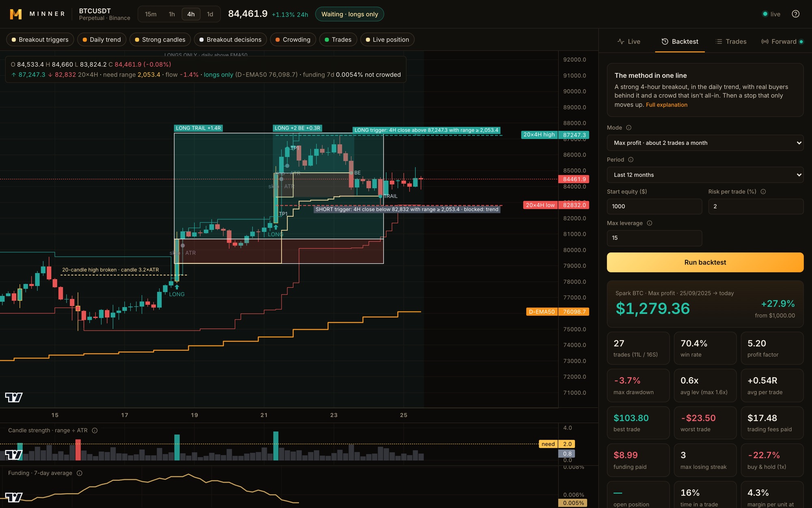Click the Max leverage input field

pyautogui.click(x=654, y=238)
